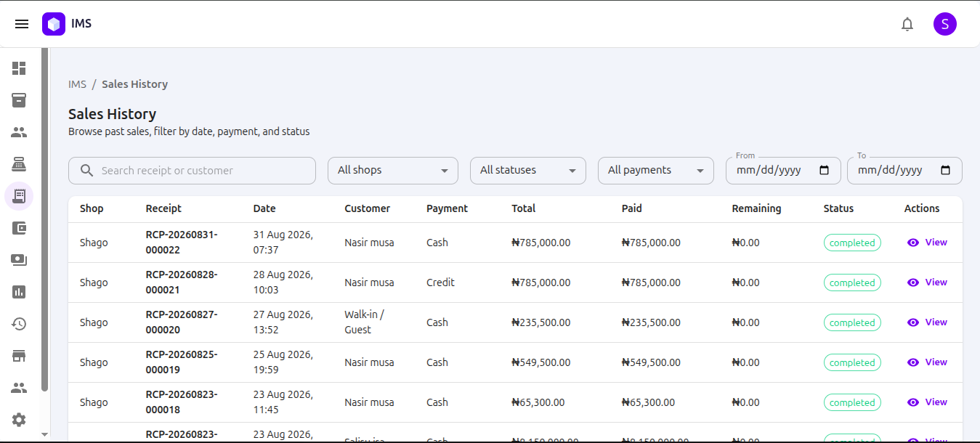Click the date 28 Aug 2026, 10:03
This screenshot has width=980, height=443.
point(283,283)
